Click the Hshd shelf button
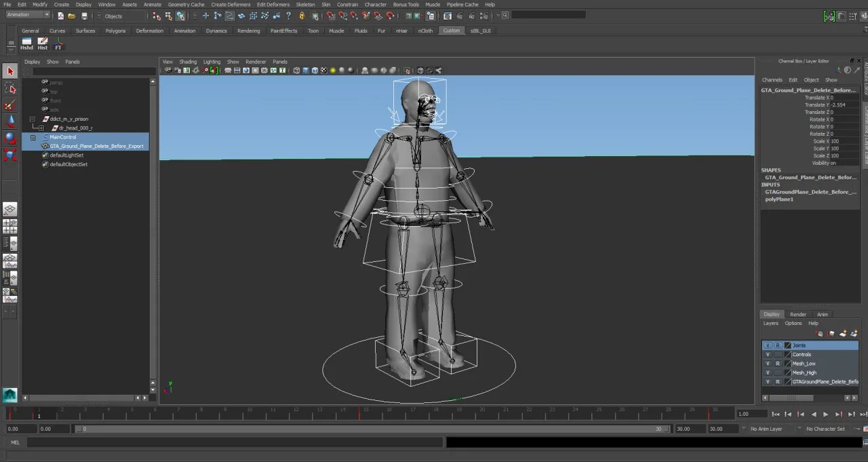 (26, 43)
